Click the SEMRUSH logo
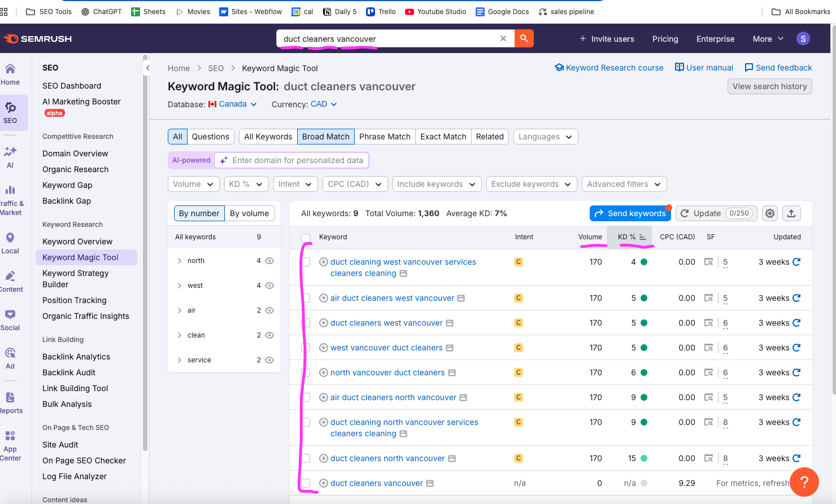The width and height of the screenshot is (836, 504). tap(38, 38)
